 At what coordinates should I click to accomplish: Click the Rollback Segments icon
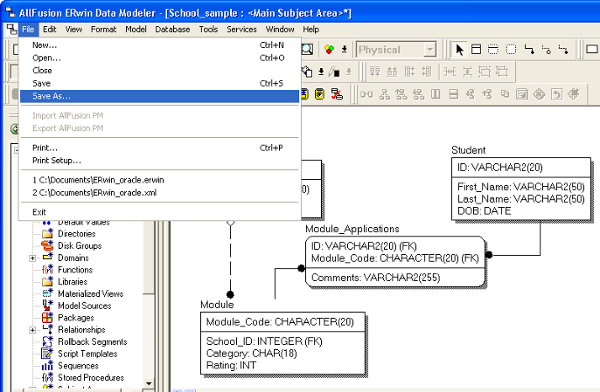(x=47, y=341)
